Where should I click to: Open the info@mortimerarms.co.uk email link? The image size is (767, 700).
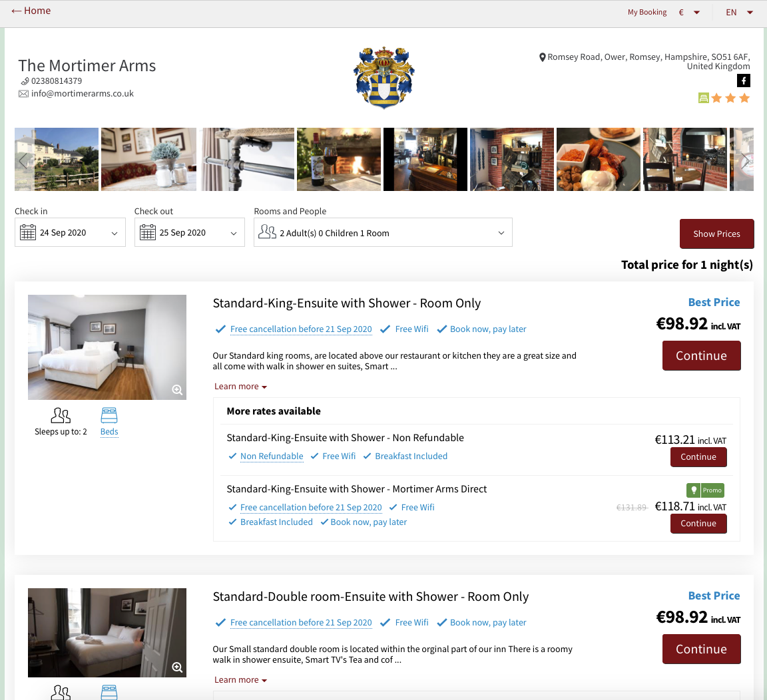pos(82,94)
